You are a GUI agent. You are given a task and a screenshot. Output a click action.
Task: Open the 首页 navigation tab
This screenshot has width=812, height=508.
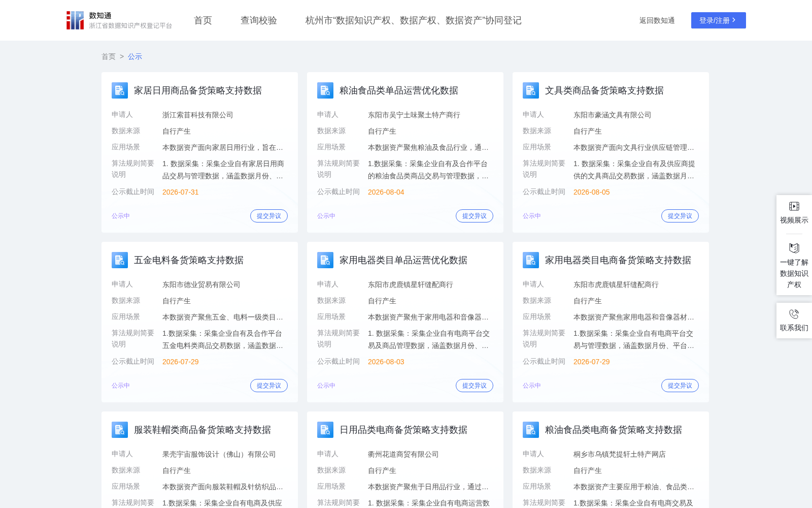(203, 20)
